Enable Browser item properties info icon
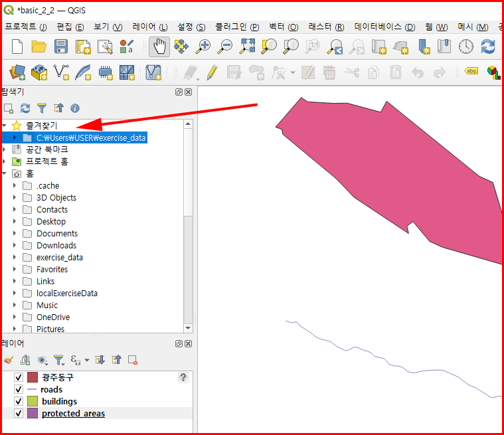 (x=75, y=108)
